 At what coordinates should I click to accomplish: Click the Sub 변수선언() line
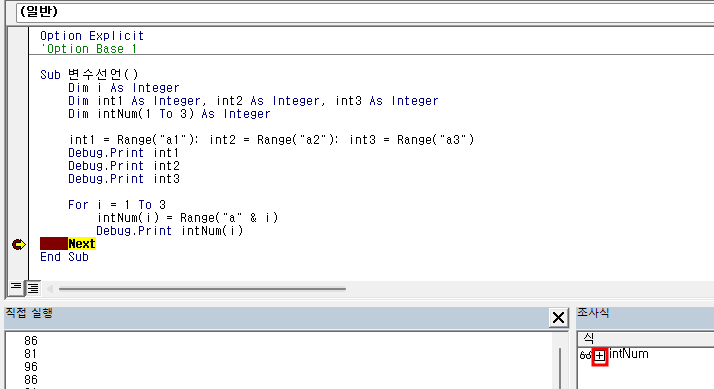[x=89, y=74]
